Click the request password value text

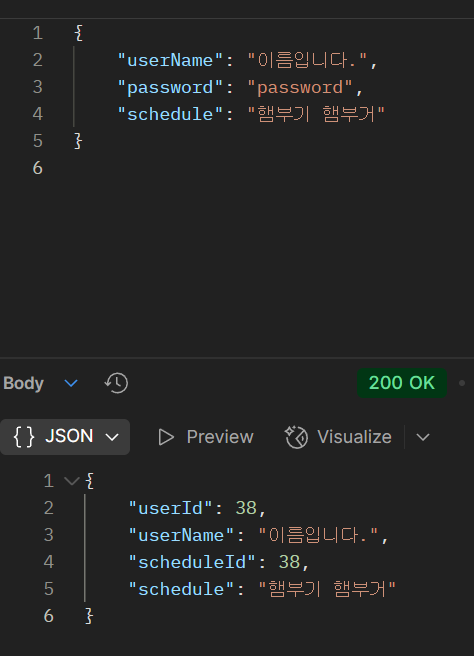[300, 87]
